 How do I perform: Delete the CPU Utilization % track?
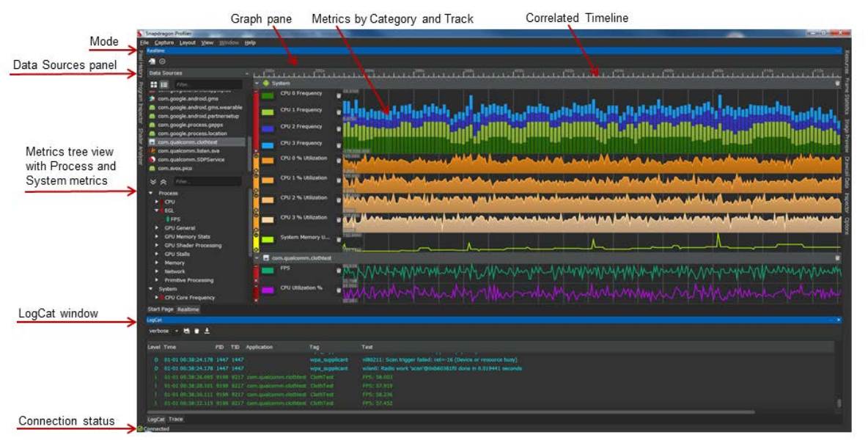pos(339,290)
